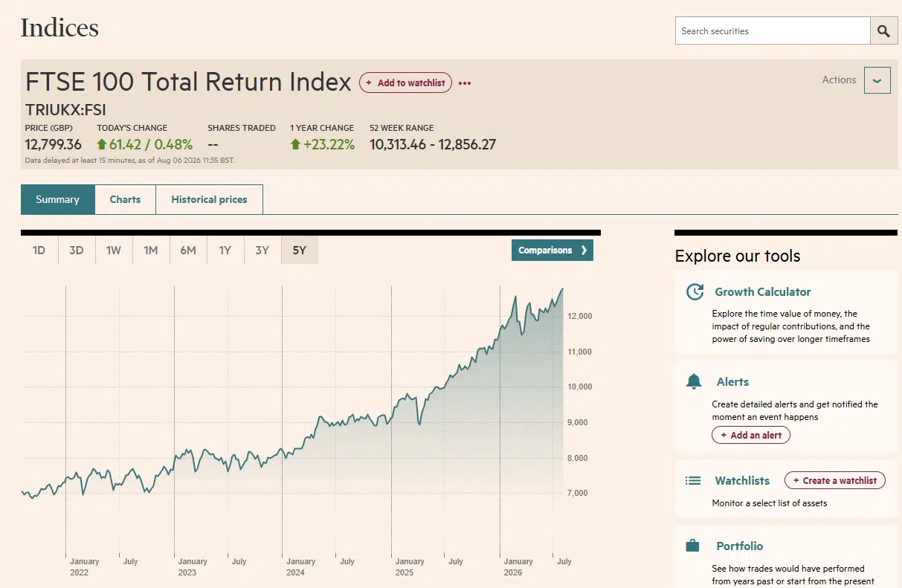Expand the Actions dropdown chevron
The height and width of the screenshot is (588, 902).
[x=877, y=80]
